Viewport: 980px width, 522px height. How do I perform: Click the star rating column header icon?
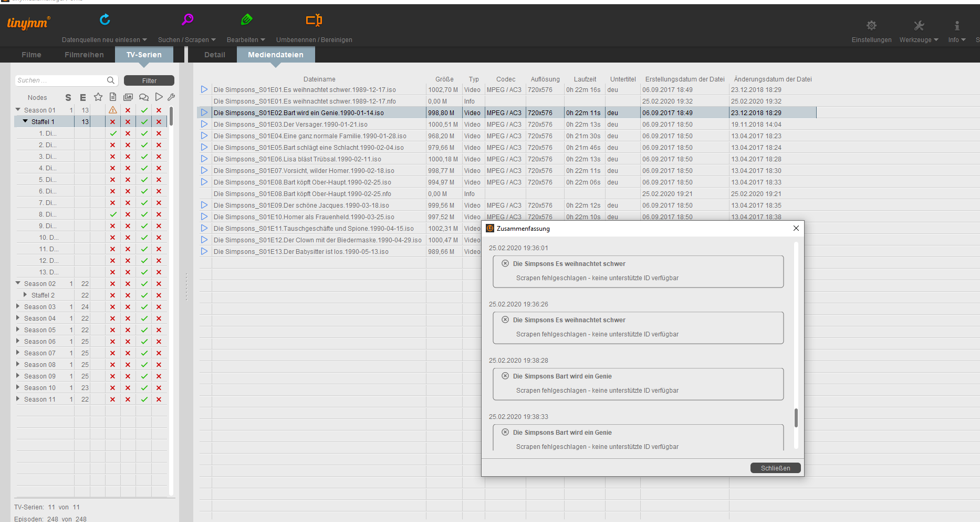tap(98, 97)
